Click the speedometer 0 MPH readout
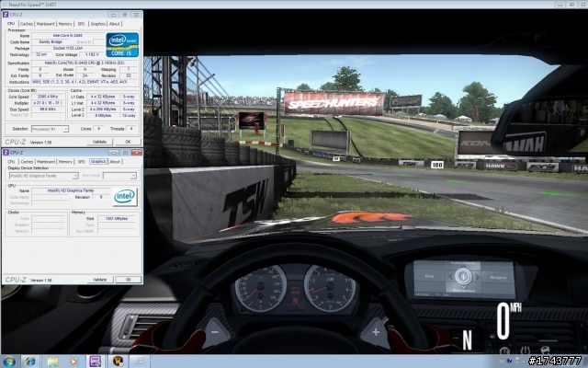 508,320
